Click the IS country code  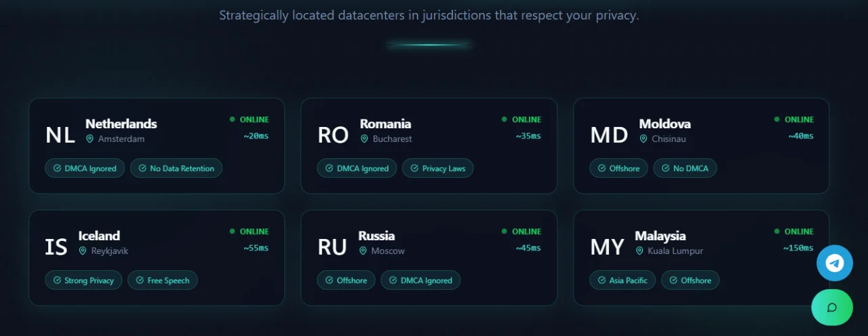pos(56,247)
